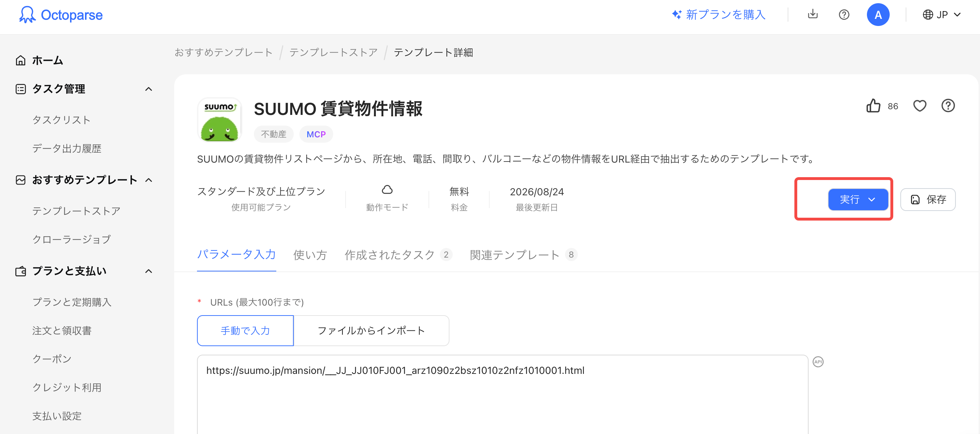
Task: Click inside the URLs text area
Action: pyautogui.click(x=502, y=395)
